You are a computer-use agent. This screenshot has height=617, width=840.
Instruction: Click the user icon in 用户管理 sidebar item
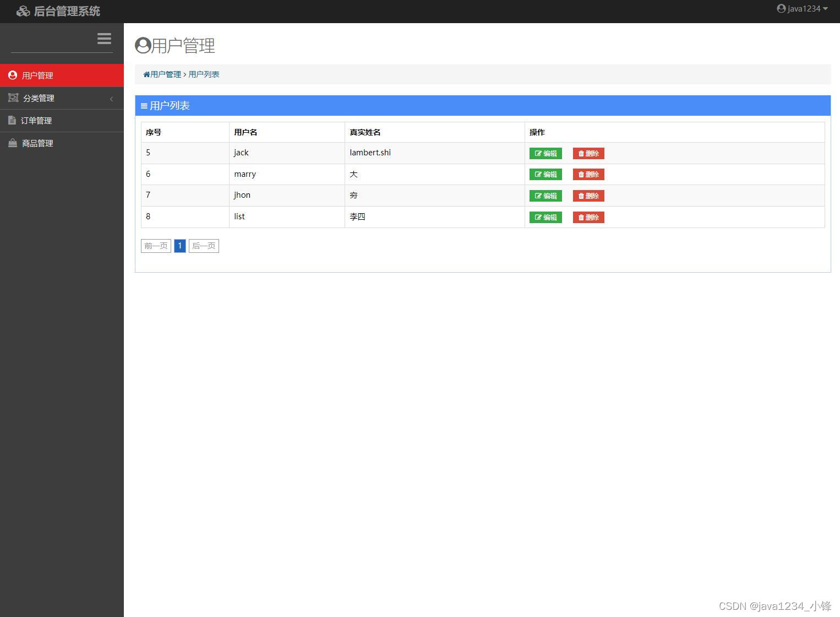(13, 75)
